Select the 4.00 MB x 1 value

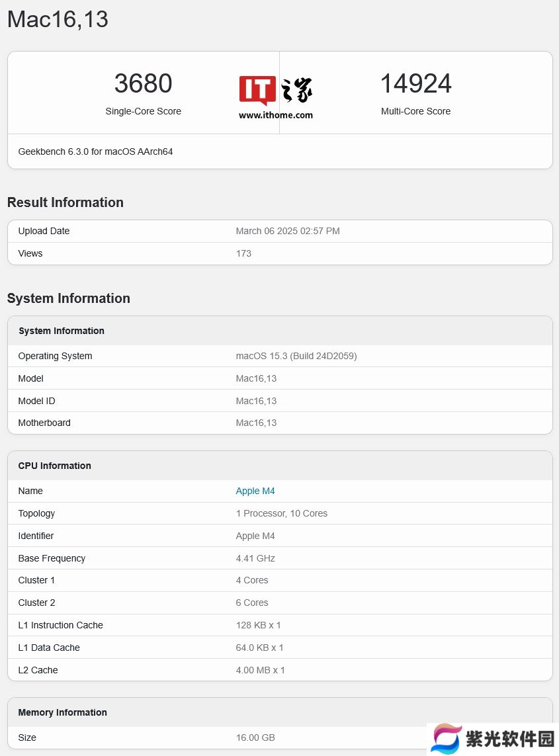coord(261,670)
